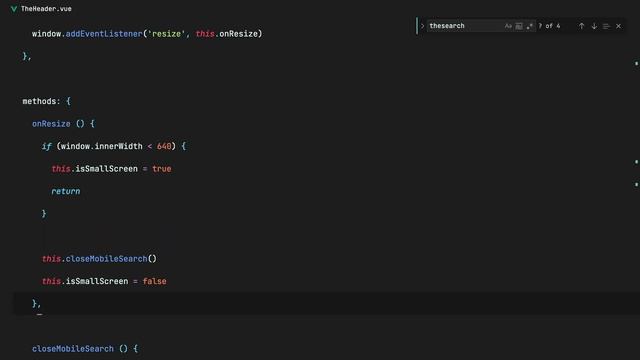The image size is (640, 360).
Task: Select the TheHeader.vue breadcrumb
Action: (x=46, y=9)
